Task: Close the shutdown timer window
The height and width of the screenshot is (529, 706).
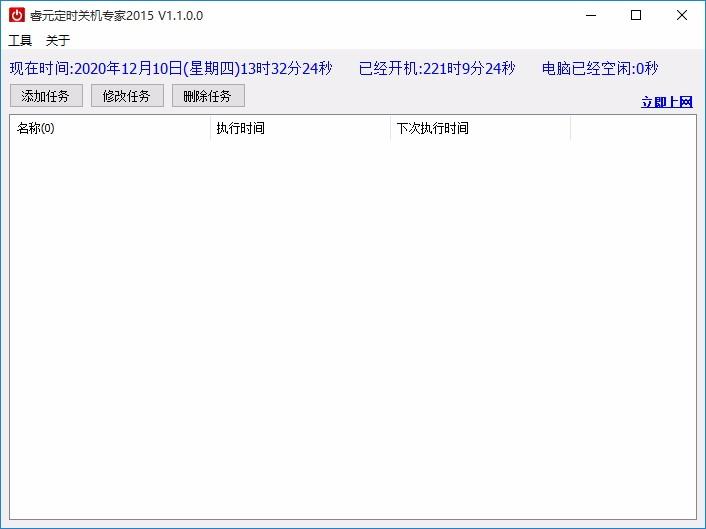Action: (682, 15)
